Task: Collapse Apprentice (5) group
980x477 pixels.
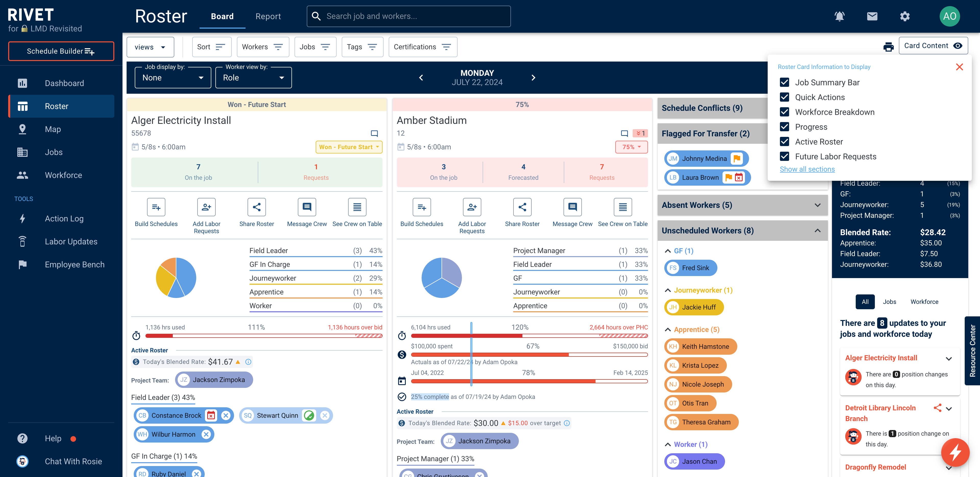Action: (x=668, y=330)
